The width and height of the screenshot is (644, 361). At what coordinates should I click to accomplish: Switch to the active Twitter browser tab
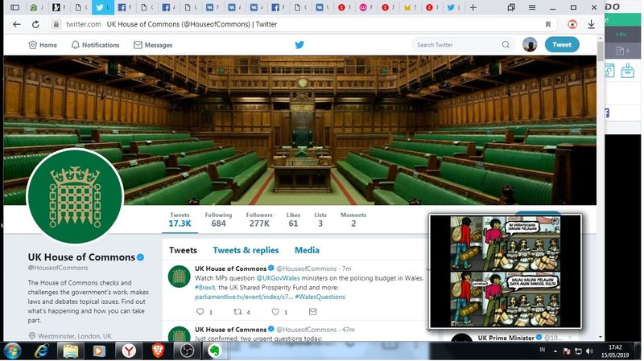102,7
